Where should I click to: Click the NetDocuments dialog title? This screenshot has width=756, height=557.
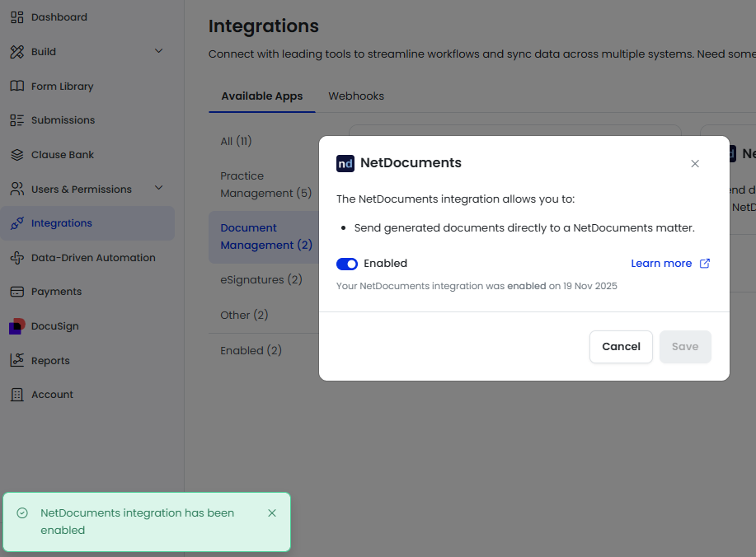click(411, 163)
